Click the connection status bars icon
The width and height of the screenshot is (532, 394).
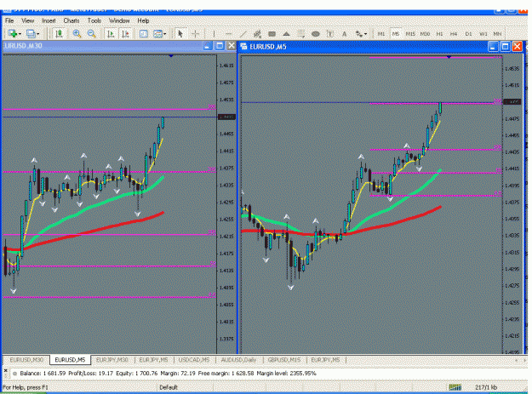[x=455, y=387]
